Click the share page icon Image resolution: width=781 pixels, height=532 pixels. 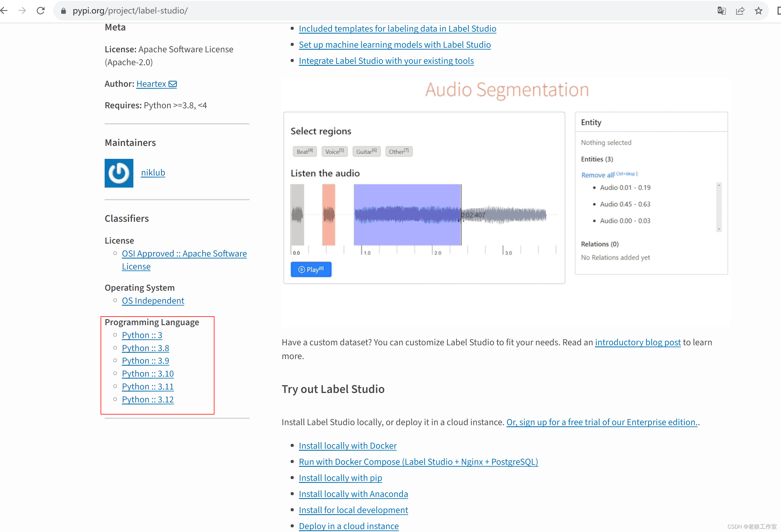click(x=740, y=11)
